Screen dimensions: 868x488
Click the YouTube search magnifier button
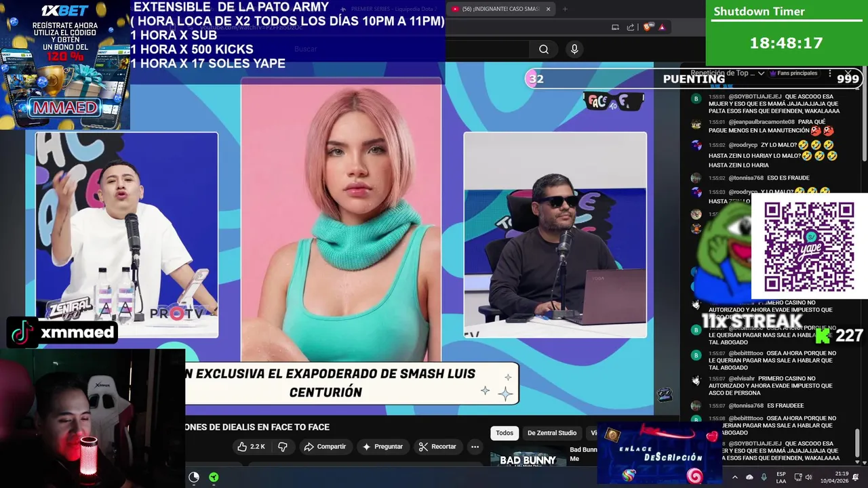pos(544,49)
